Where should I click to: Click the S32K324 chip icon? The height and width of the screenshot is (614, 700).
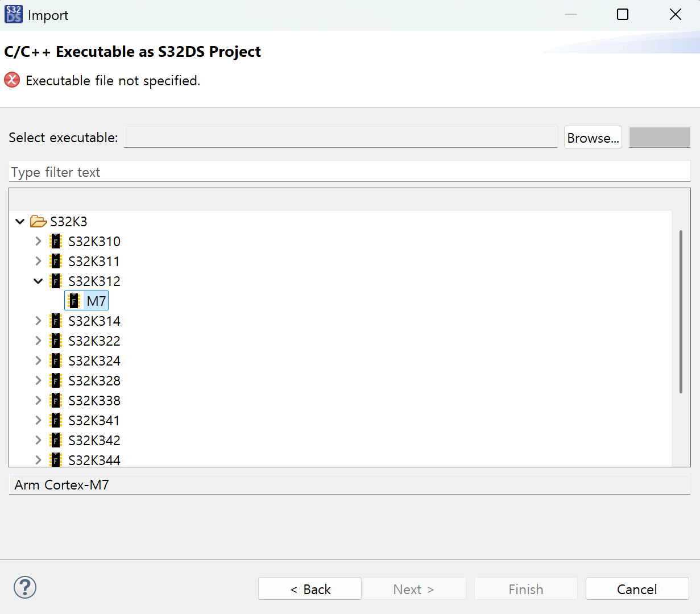(56, 360)
